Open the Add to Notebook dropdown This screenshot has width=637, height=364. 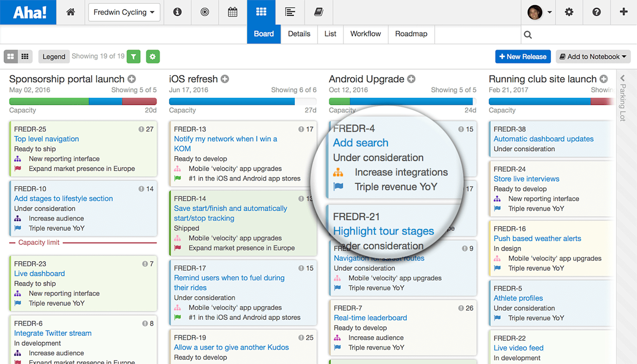(x=593, y=57)
